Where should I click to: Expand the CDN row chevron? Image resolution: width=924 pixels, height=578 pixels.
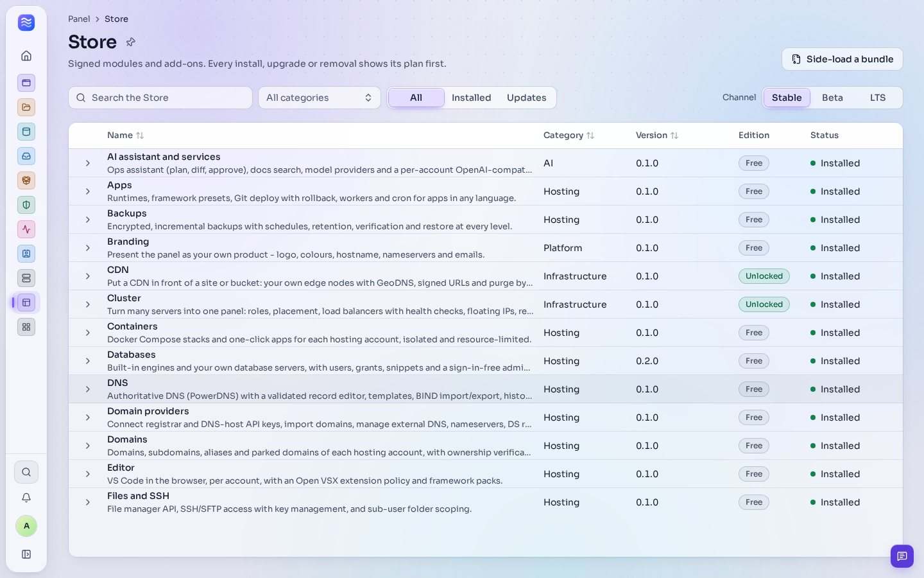88,276
